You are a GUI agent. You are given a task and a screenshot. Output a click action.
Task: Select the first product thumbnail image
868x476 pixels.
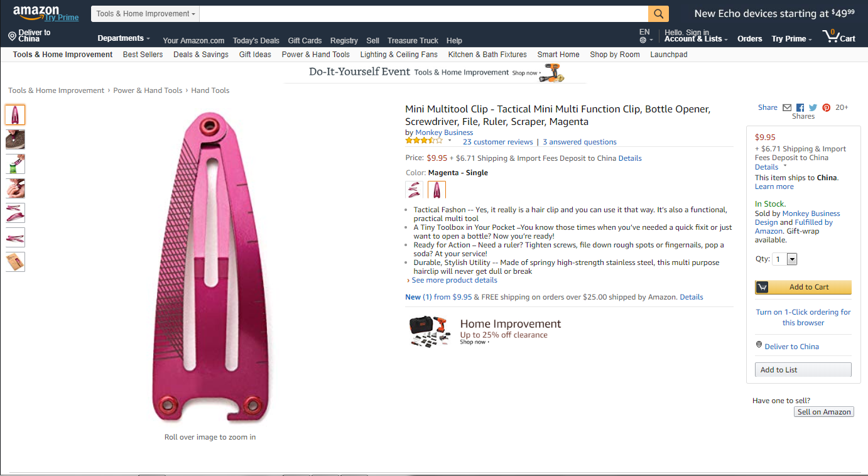click(15, 115)
